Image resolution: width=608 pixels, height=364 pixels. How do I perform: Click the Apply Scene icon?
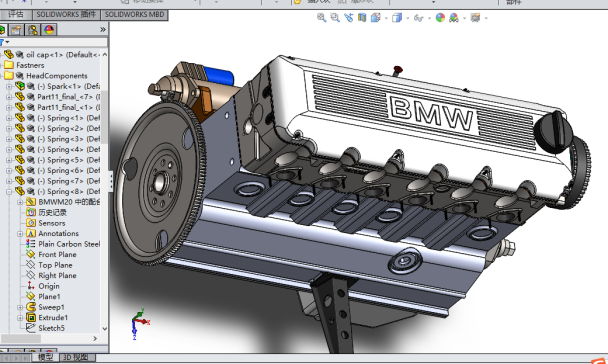coord(454,17)
